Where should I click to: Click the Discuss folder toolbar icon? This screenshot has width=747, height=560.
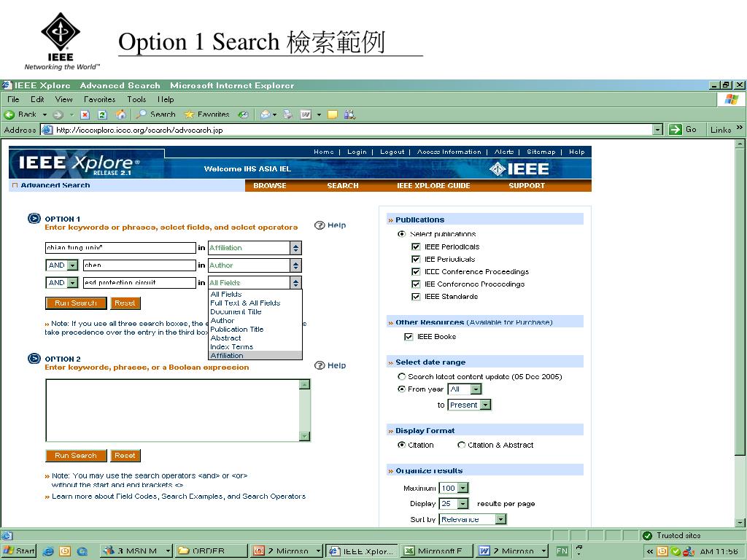coord(333,114)
